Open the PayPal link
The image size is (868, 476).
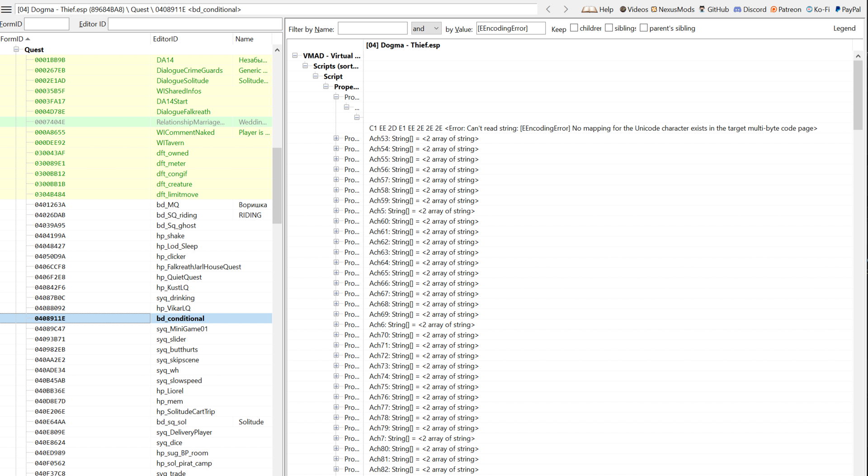pyautogui.click(x=848, y=9)
